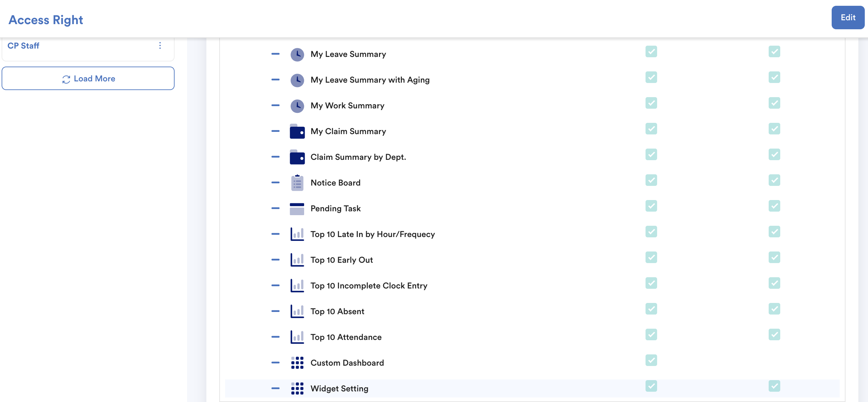Image resolution: width=868 pixels, height=402 pixels.
Task: Click bar chart icon for Top 10 Early Out
Action: tap(297, 260)
